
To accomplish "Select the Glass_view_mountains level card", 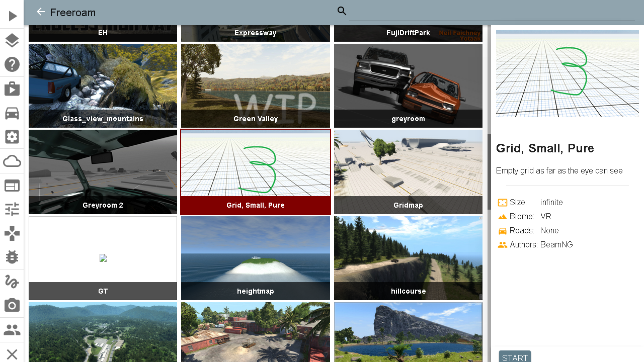I will [103, 85].
